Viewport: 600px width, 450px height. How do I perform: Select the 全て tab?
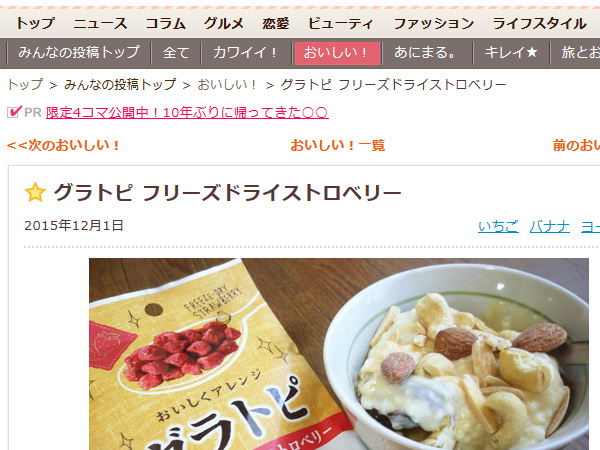pos(176,52)
